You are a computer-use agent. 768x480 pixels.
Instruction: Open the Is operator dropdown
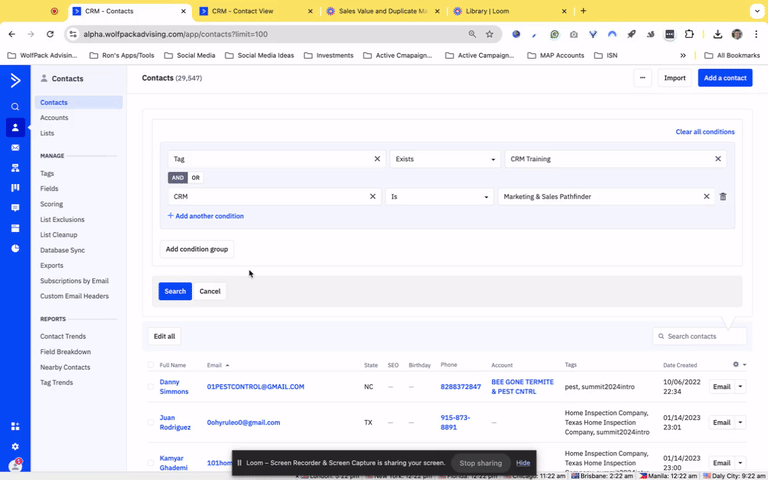[439, 196]
